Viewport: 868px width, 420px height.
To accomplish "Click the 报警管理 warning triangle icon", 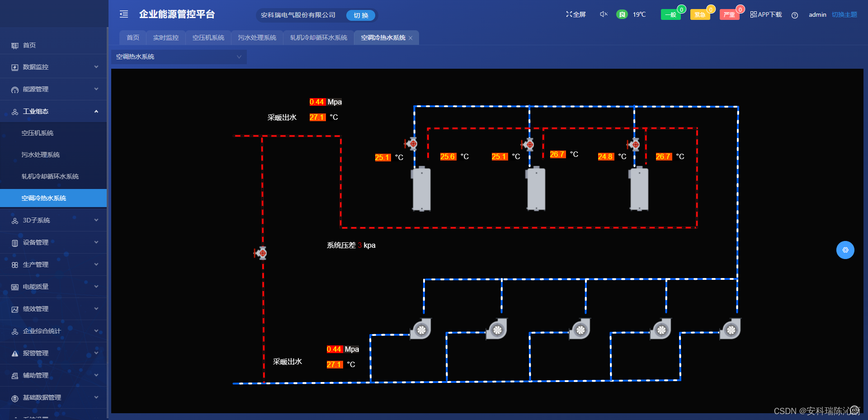I will 15,354.
